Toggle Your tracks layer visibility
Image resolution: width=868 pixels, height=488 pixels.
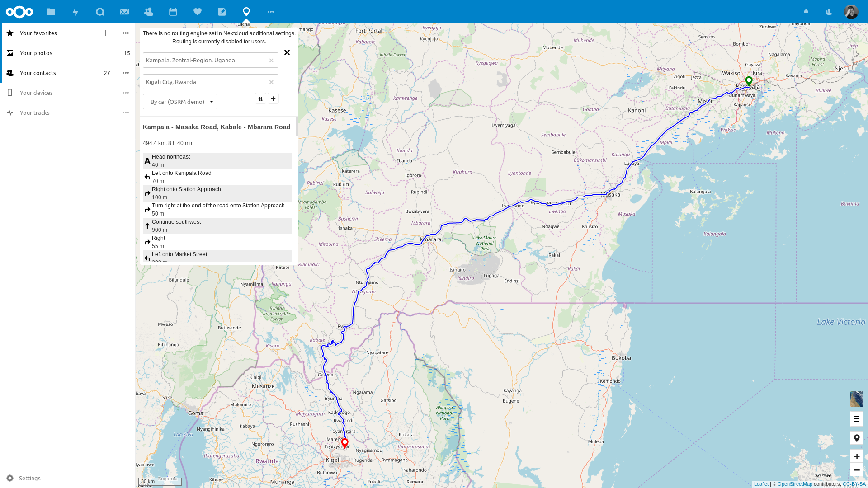point(35,113)
